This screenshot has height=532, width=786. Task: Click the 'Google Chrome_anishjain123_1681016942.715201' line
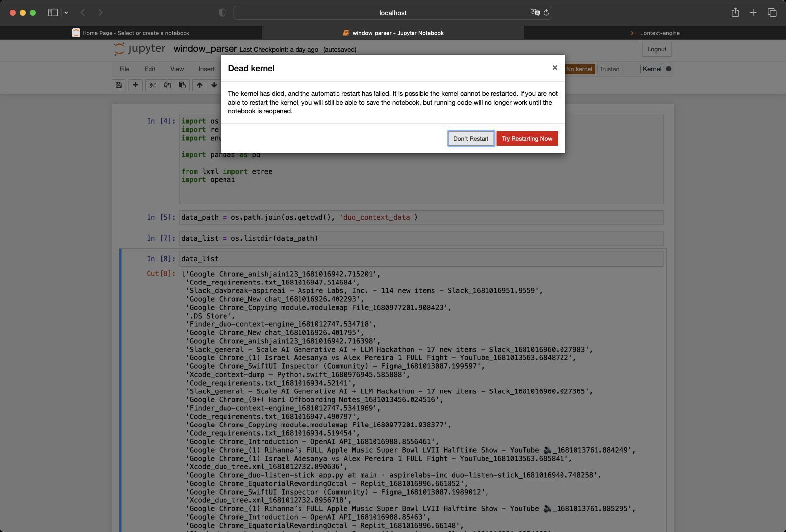pos(281,274)
